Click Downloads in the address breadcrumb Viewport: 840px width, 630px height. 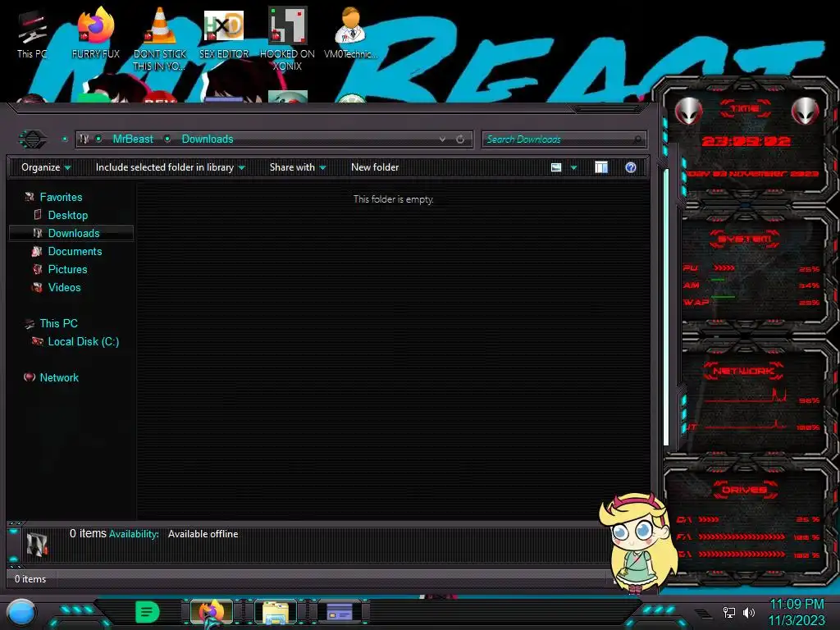pyautogui.click(x=208, y=139)
